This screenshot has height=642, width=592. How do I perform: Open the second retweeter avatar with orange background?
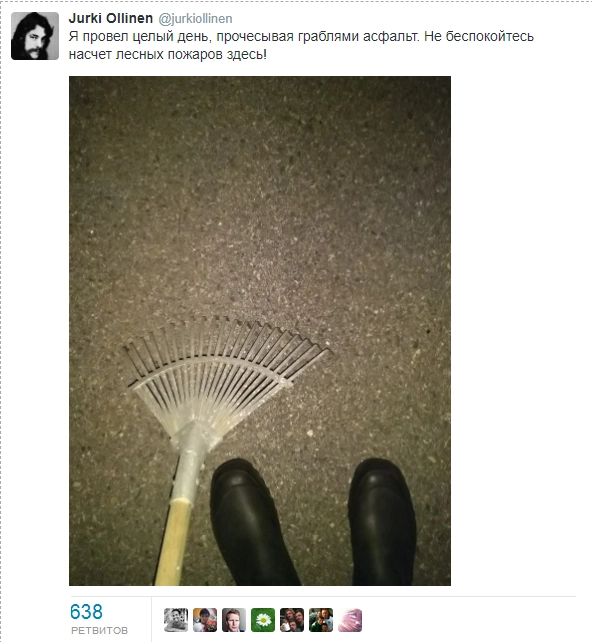click(205, 620)
